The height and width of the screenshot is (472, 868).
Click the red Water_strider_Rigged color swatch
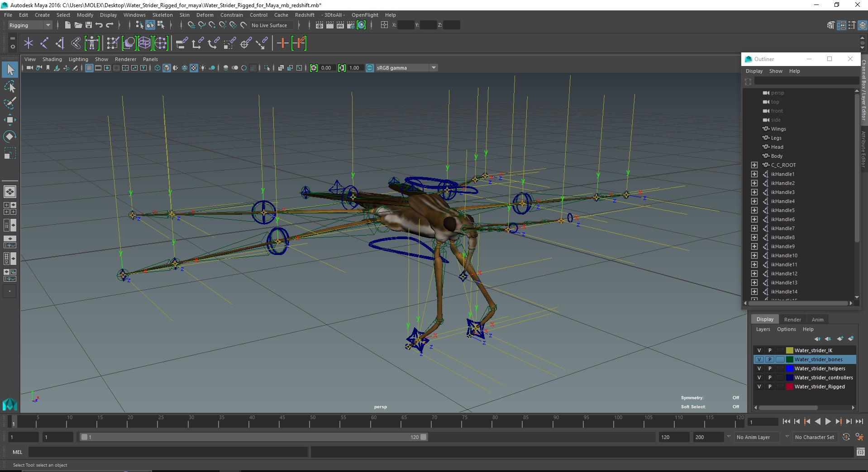[x=789, y=387]
